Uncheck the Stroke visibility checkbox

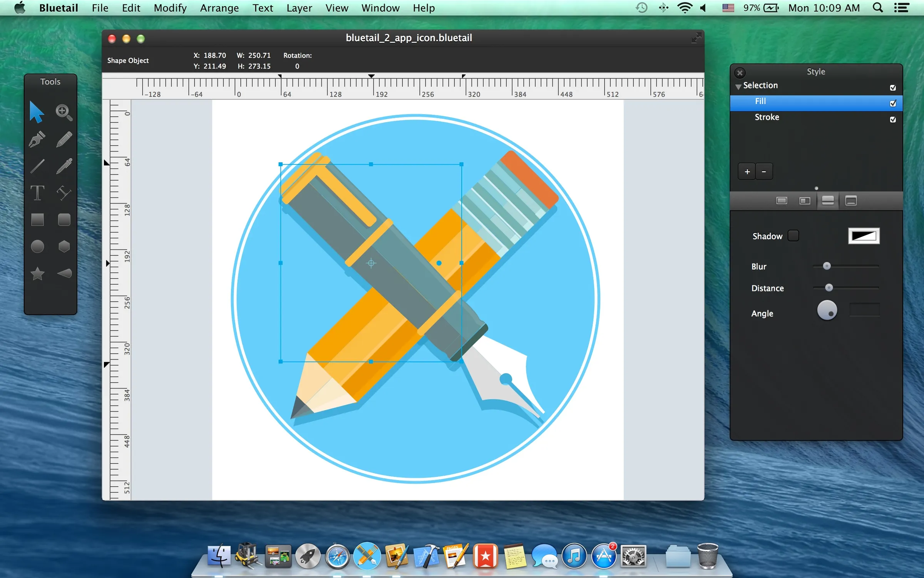[x=892, y=119]
